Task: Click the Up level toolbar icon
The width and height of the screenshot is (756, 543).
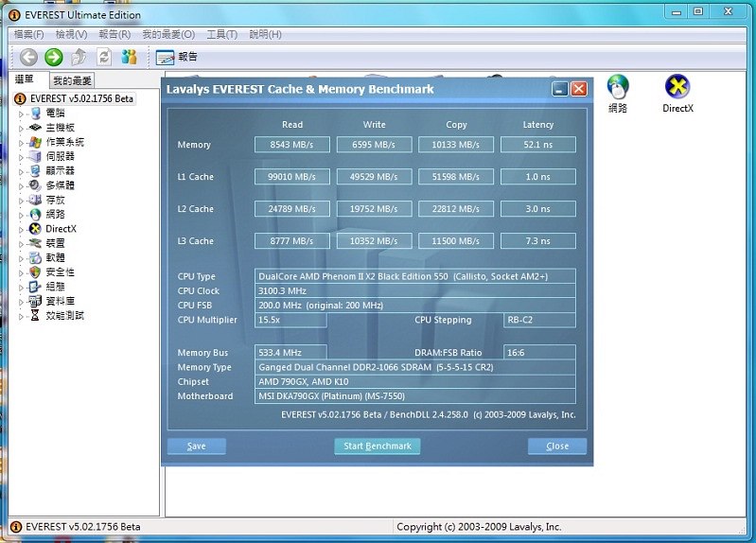Action: 79,57
